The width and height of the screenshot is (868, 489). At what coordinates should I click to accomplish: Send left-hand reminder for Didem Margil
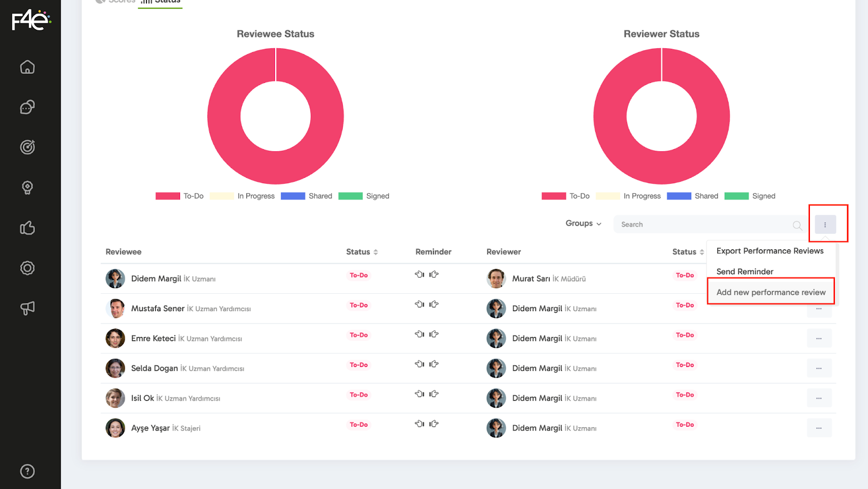coord(419,274)
